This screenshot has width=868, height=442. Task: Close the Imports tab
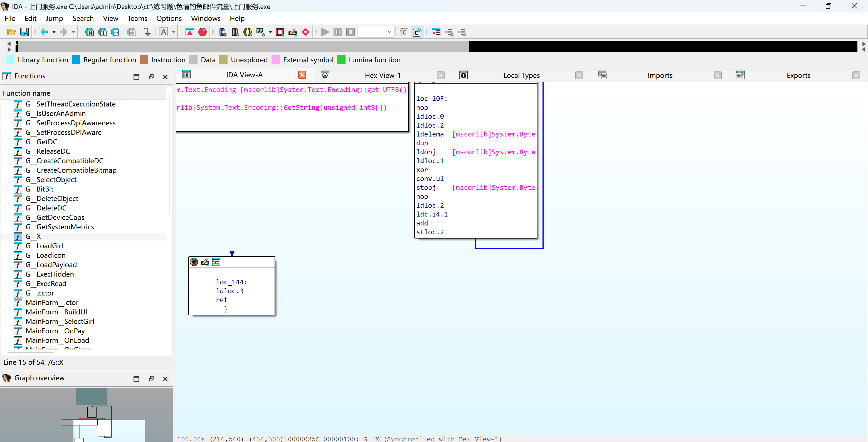[718, 75]
